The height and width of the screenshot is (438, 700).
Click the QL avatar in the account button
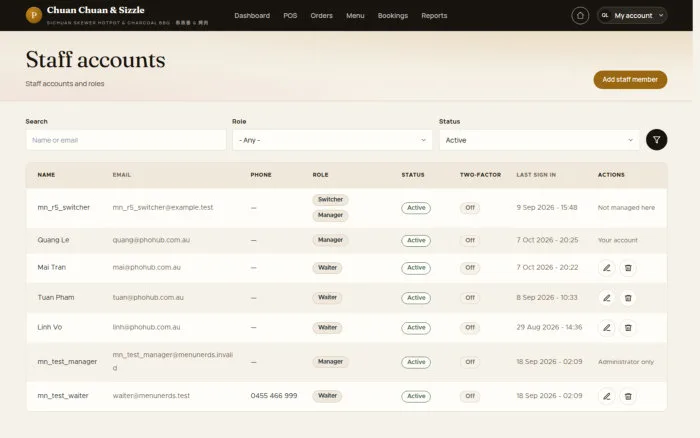pyautogui.click(x=605, y=16)
